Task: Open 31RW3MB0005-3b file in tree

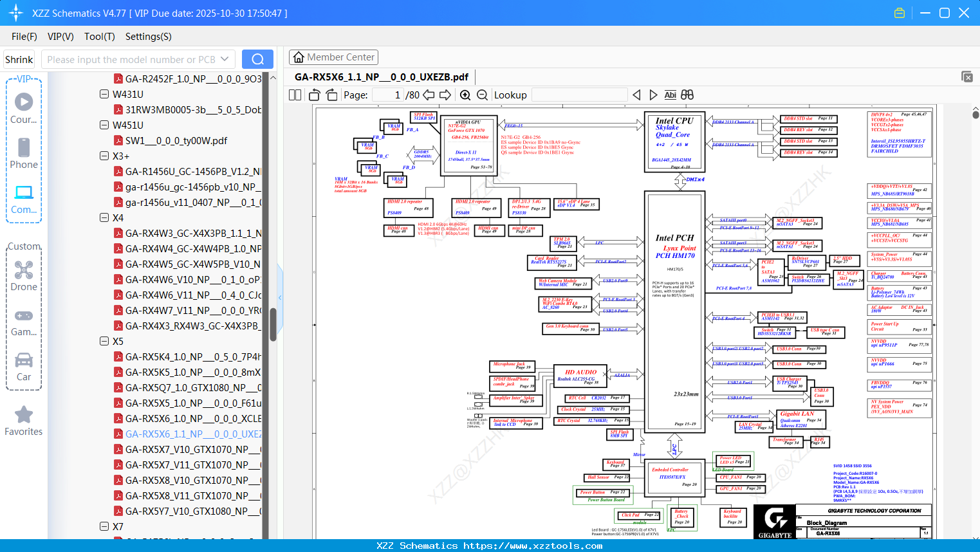Action: point(193,109)
